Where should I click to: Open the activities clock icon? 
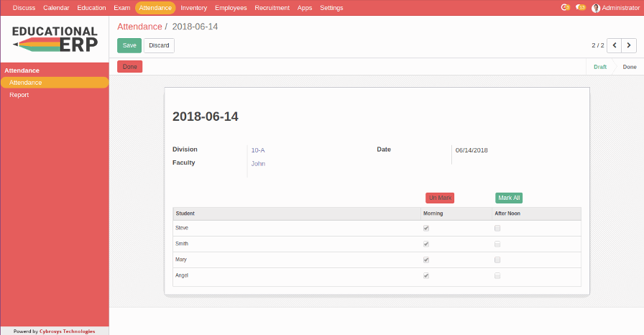566,8
